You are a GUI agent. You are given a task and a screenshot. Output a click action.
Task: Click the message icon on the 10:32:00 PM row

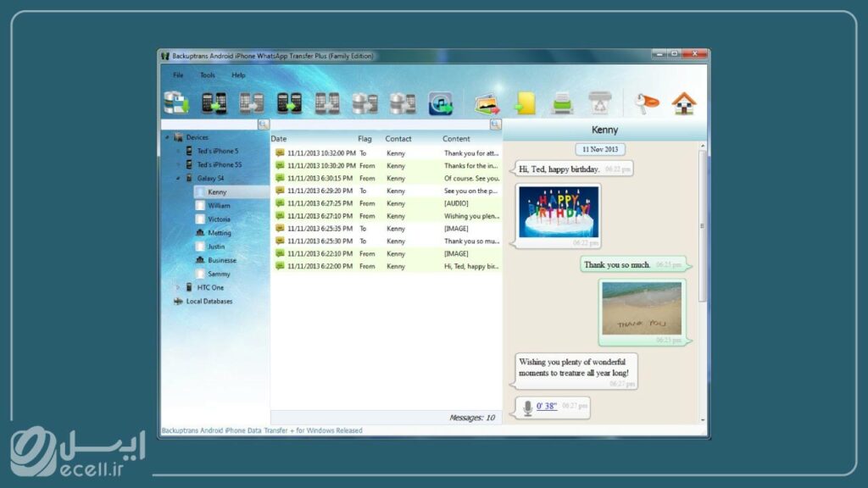point(280,152)
